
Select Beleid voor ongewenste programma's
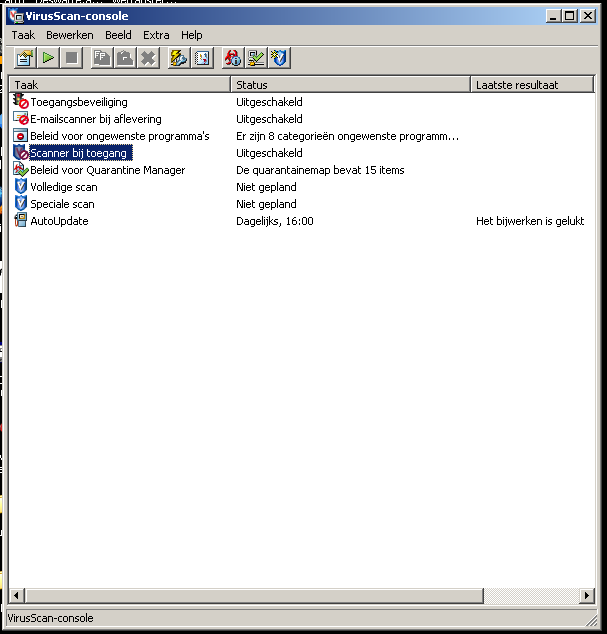click(120, 136)
